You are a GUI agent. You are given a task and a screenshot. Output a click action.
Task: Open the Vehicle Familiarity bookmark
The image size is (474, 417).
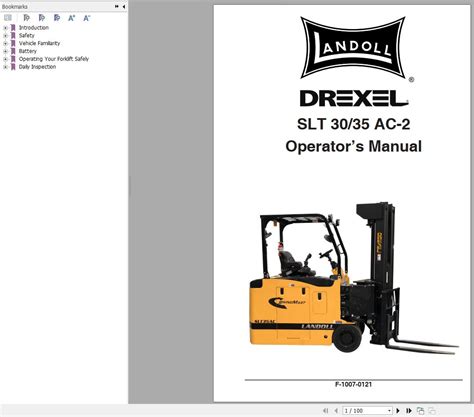pyautogui.click(x=39, y=43)
